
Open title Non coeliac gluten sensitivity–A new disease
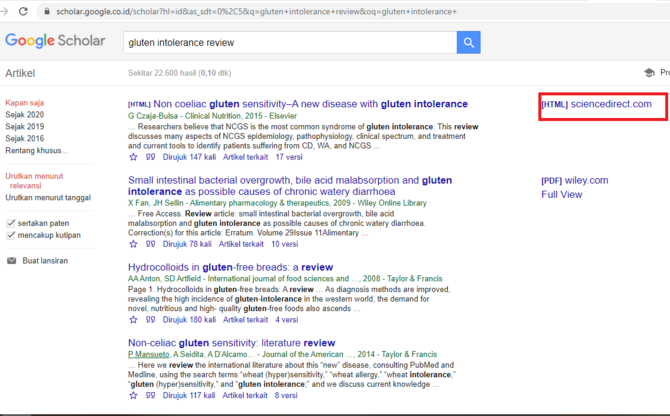310,104
